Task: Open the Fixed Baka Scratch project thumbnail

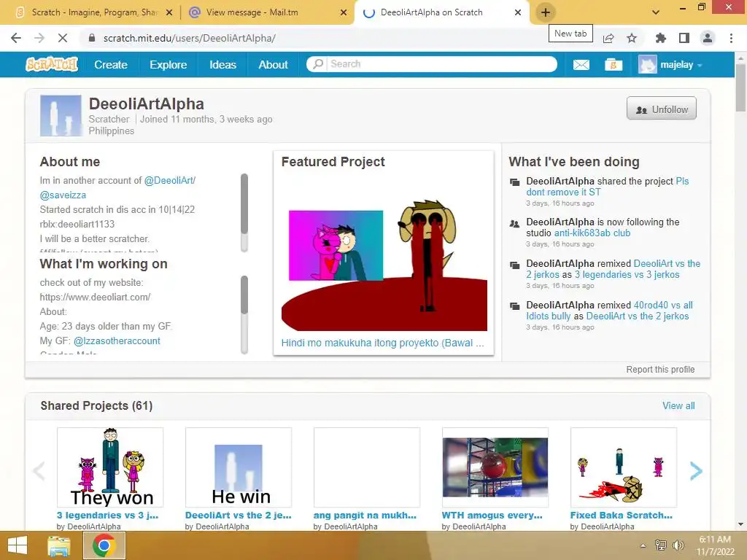Action: pyautogui.click(x=624, y=467)
